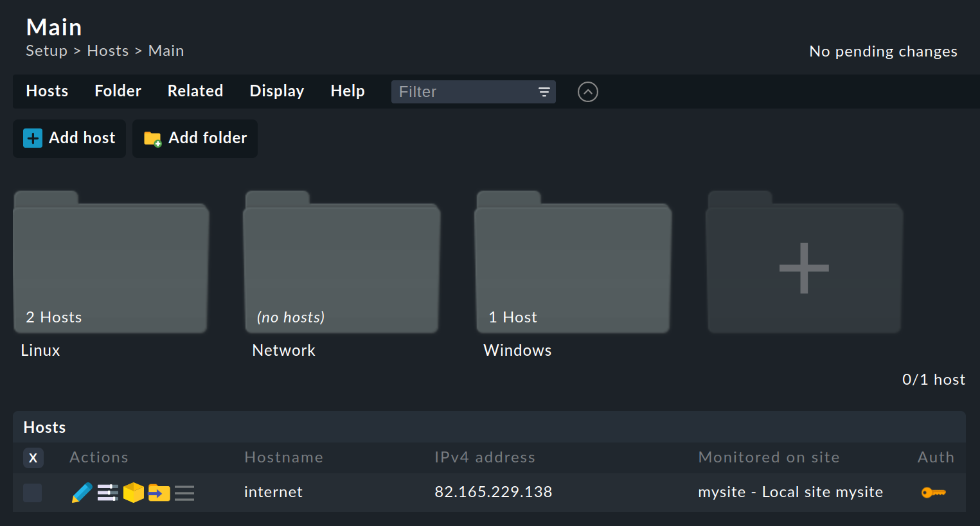Click the Hosts table title

pyautogui.click(x=44, y=428)
